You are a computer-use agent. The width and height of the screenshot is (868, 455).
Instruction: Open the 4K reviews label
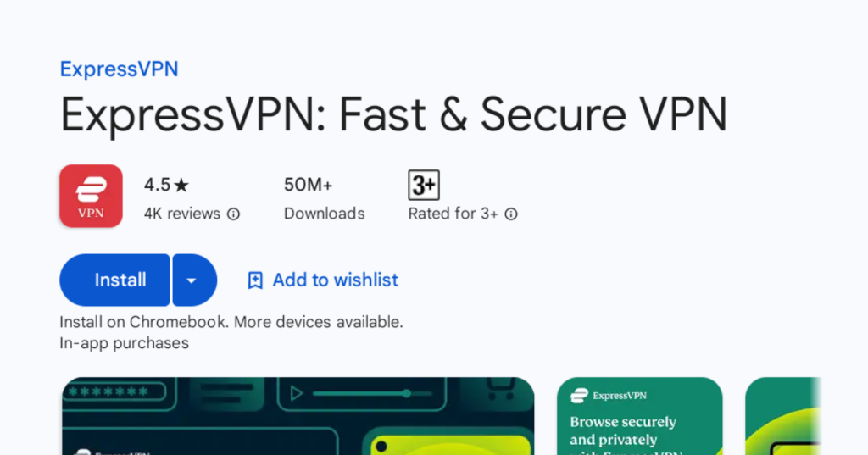pos(181,214)
